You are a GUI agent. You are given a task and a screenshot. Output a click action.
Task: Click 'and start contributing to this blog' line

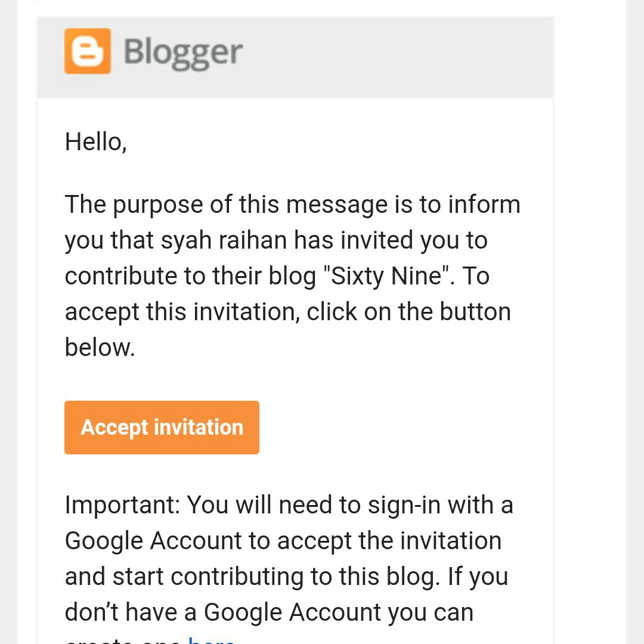point(286,577)
